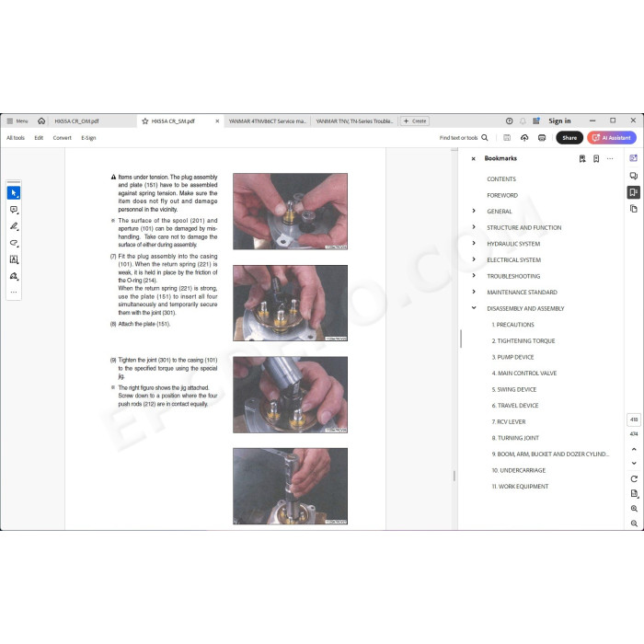Viewport: 644px width, 644px height.
Task: Click the add bookmark icon
Action: point(596,158)
